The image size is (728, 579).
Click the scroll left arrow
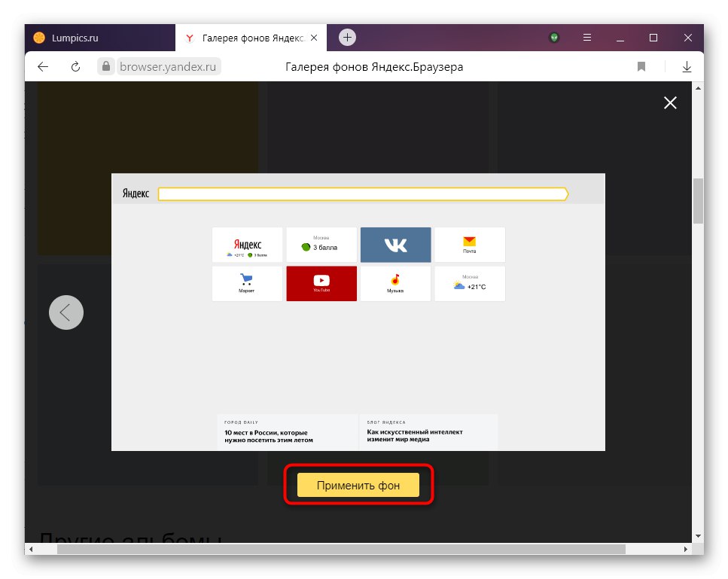(31, 550)
